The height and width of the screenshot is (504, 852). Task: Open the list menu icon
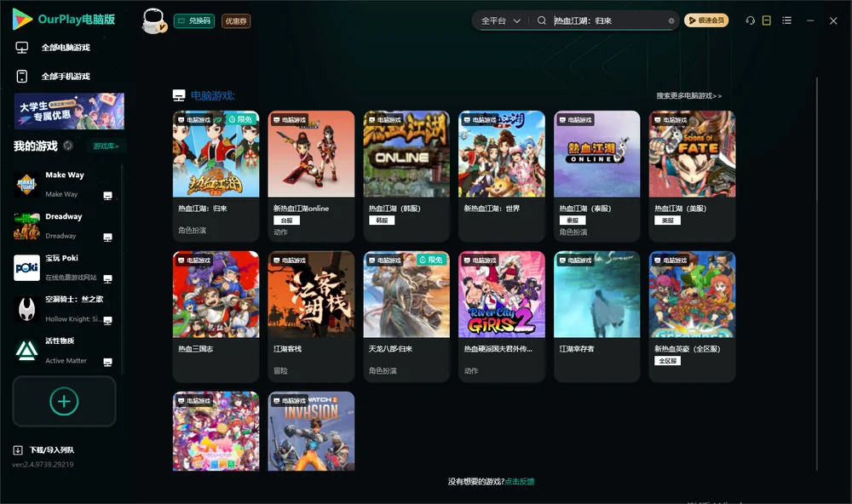click(x=786, y=20)
